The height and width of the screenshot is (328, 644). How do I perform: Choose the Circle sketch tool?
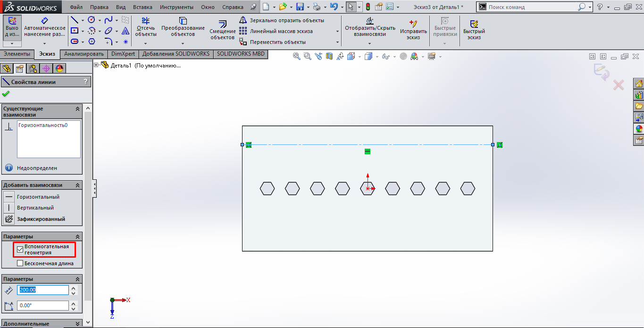(x=92, y=20)
